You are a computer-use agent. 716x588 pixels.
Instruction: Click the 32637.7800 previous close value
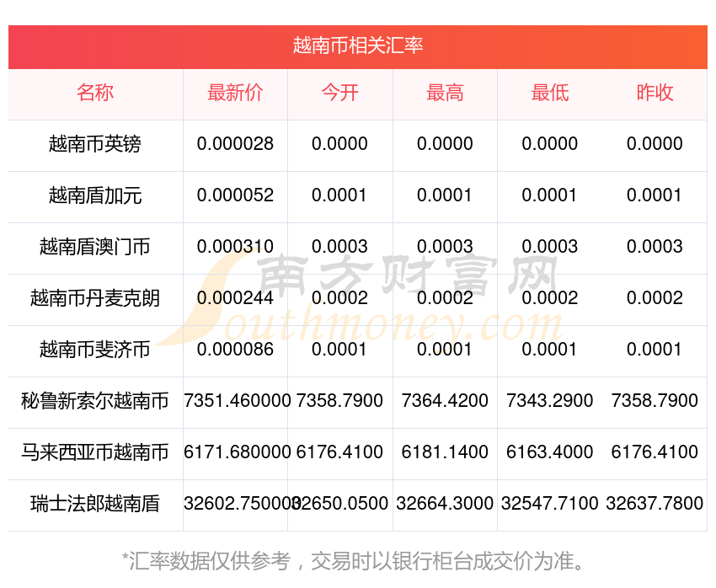[x=655, y=504]
